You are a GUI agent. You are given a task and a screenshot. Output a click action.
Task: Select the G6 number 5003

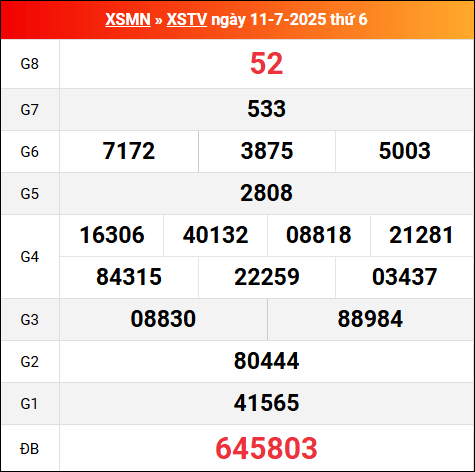pyautogui.click(x=404, y=151)
